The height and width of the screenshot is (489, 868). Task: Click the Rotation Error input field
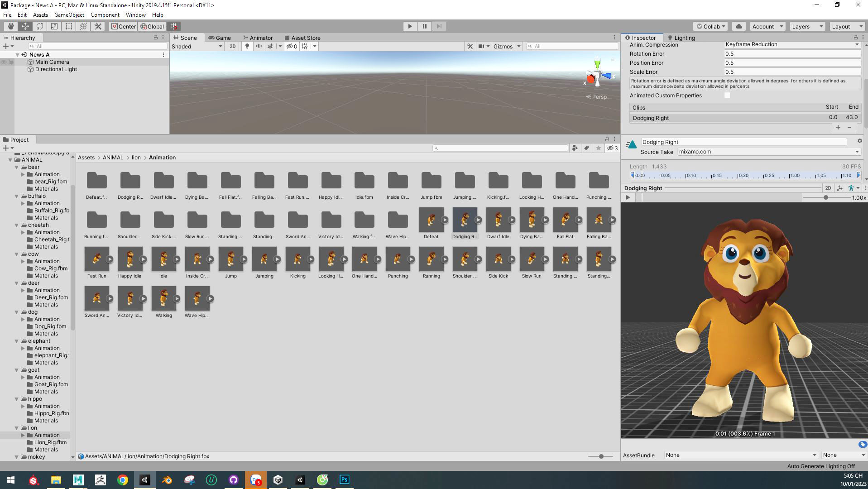792,53
